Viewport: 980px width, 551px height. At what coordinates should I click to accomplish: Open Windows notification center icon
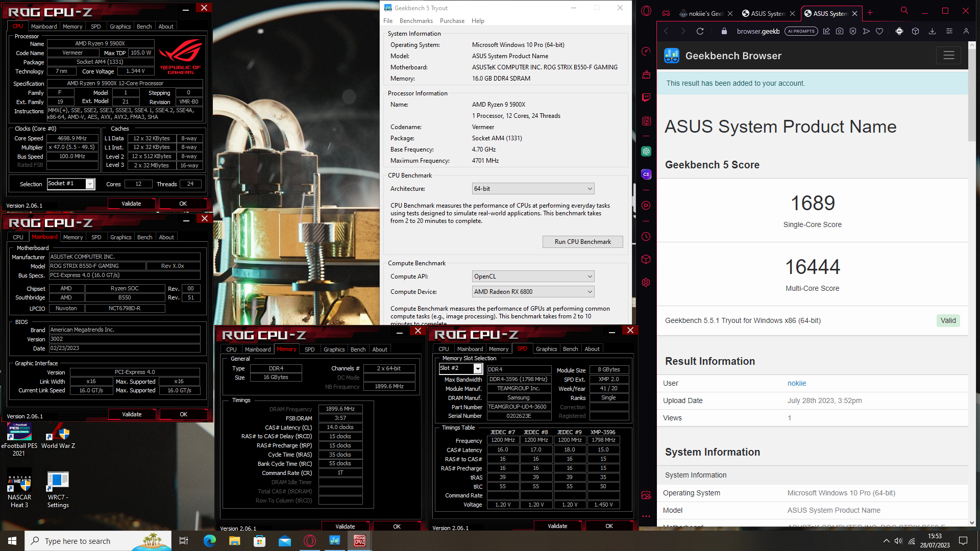pyautogui.click(x=963, y=541)
